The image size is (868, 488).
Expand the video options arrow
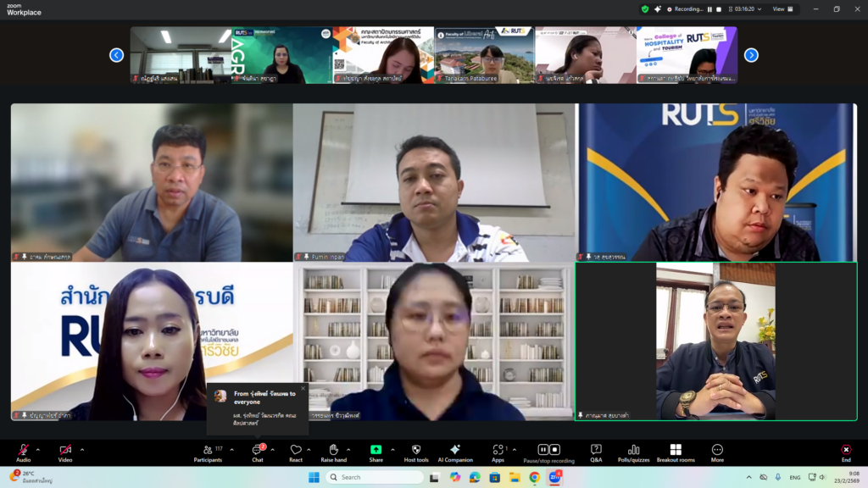(82, 450)
